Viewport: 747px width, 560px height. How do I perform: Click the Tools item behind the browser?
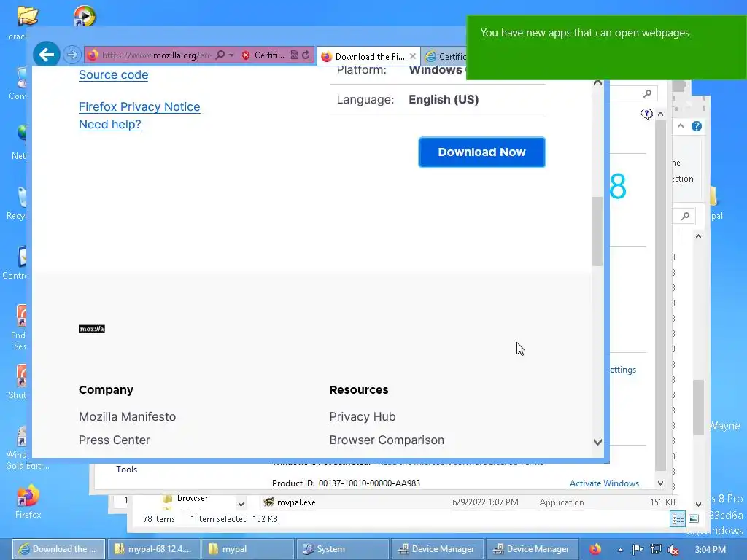click(x=127, y=470)
